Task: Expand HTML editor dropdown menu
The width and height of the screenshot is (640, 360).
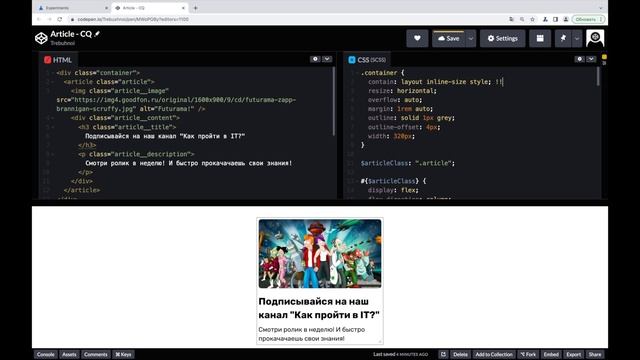Action: (327, 59)
